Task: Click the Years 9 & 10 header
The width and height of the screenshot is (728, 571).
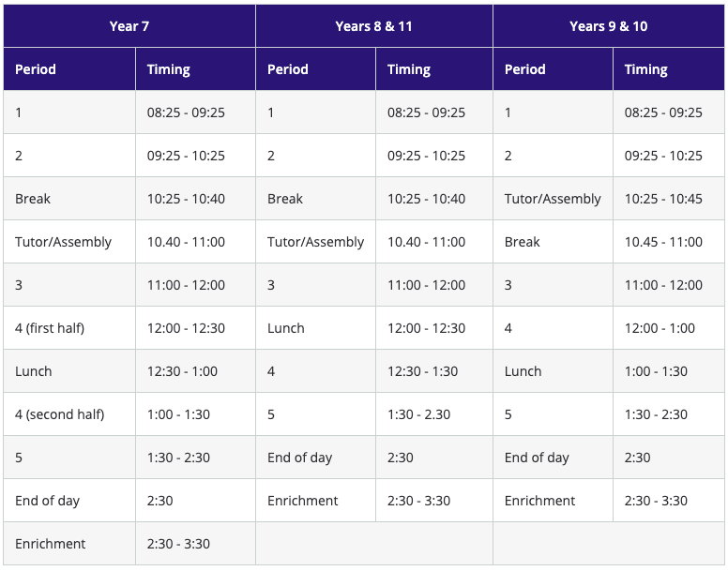Action: [609, 26]
